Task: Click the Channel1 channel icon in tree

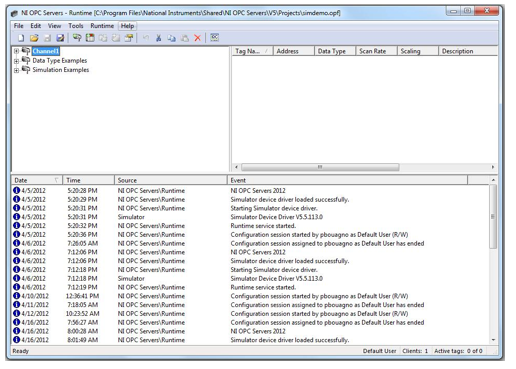Action: (26, 51)
